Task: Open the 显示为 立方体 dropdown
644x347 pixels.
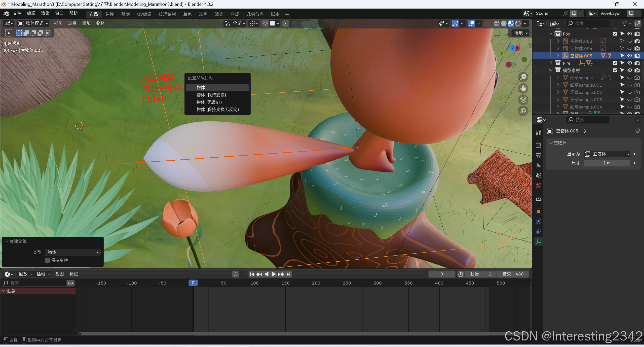Action: click(607, 154)
